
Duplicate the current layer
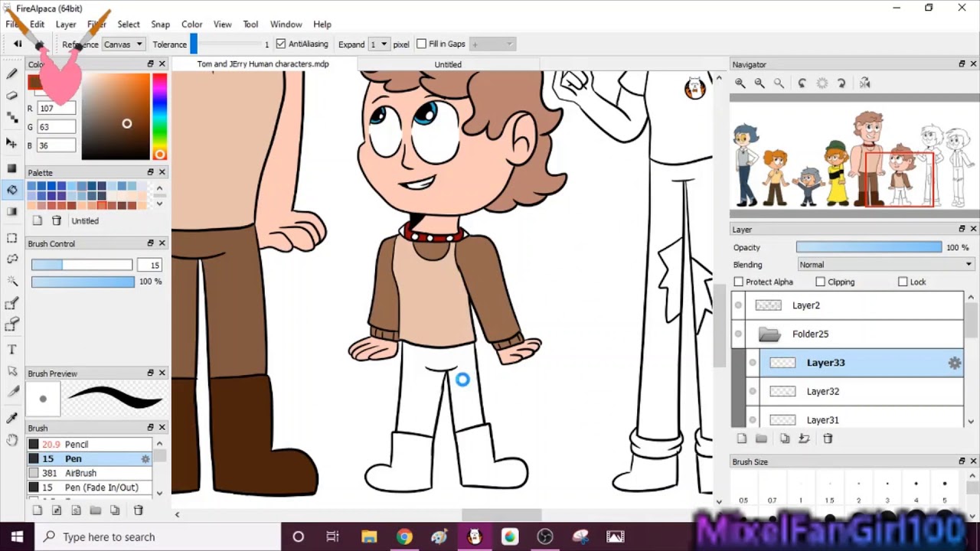click(x=785, y=439)
